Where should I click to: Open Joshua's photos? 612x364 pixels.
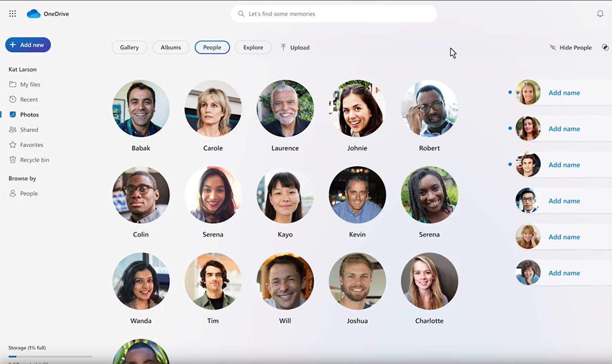click(x=357, y=281)
